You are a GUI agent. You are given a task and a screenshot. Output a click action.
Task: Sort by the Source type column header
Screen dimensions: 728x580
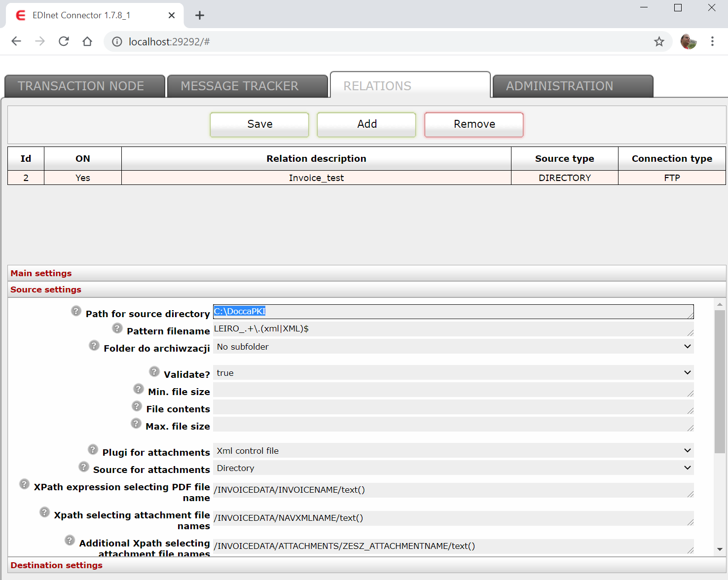(x=565, y=158)
